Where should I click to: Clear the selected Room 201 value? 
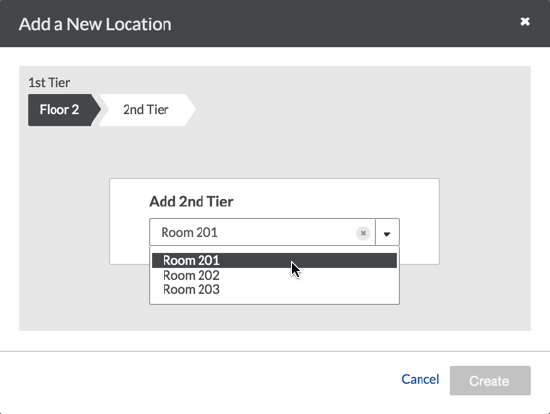click(363, 233)
